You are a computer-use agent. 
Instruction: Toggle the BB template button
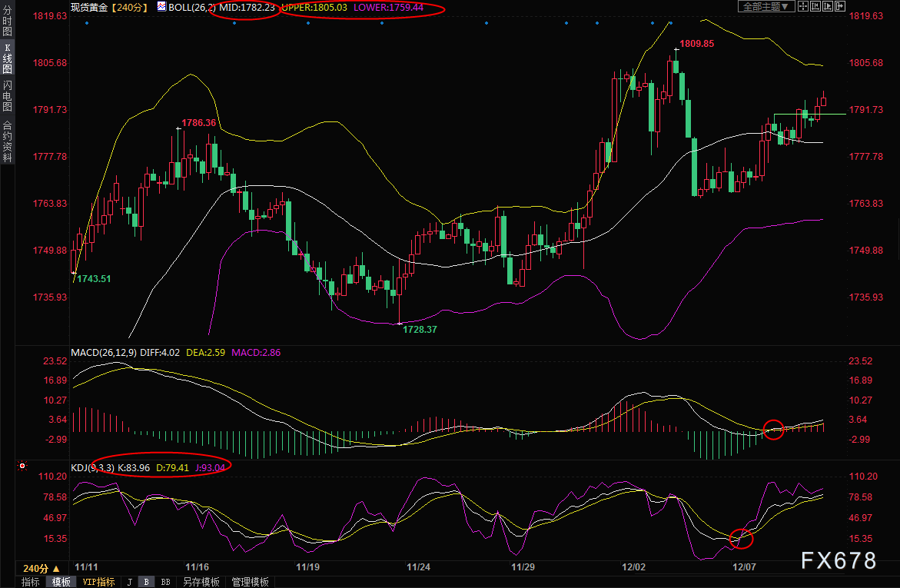(165, 582)
